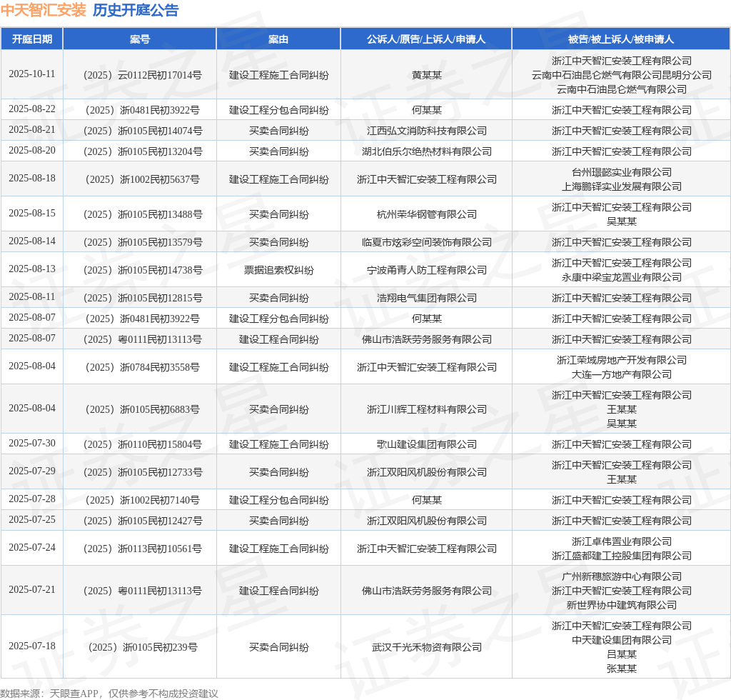Click case number 浙0105民初12733号
The height and width of the screenshot is (700, 731).
[143, 472]
